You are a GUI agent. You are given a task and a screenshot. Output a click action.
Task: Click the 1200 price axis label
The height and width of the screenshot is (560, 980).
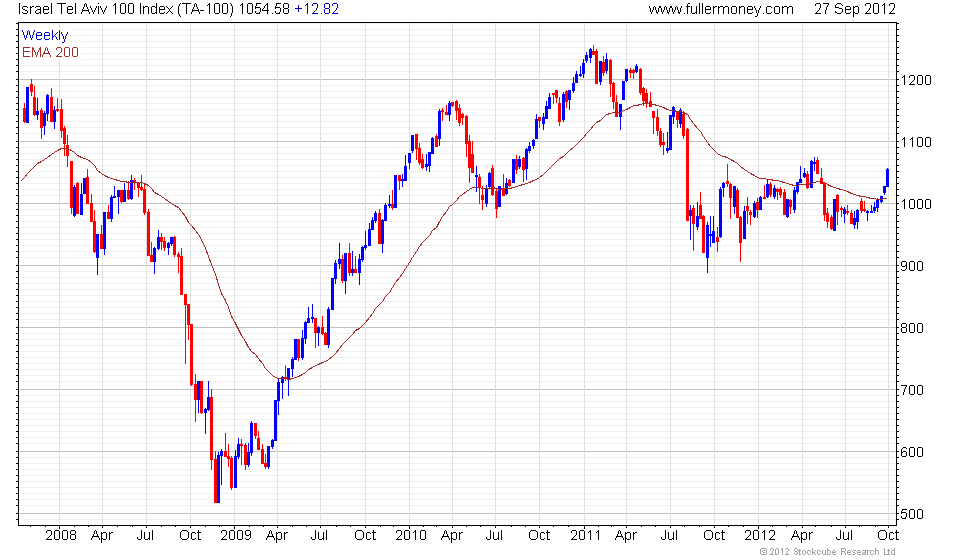[916, 80]
